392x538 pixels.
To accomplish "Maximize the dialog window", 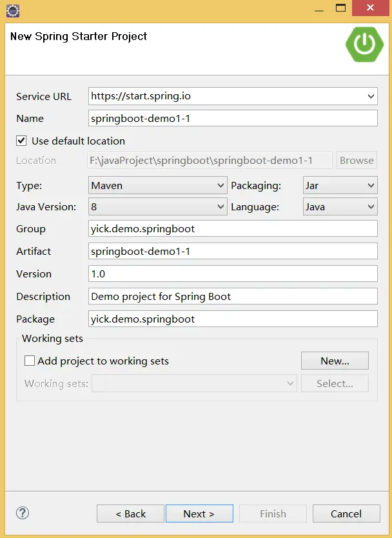I will click(x=340, y=8).
